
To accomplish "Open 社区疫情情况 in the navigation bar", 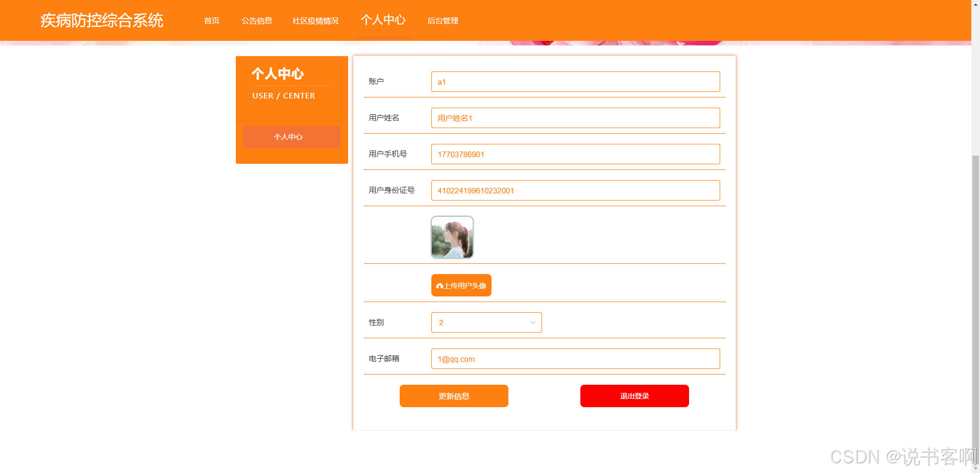I will (x=315, y=21).
